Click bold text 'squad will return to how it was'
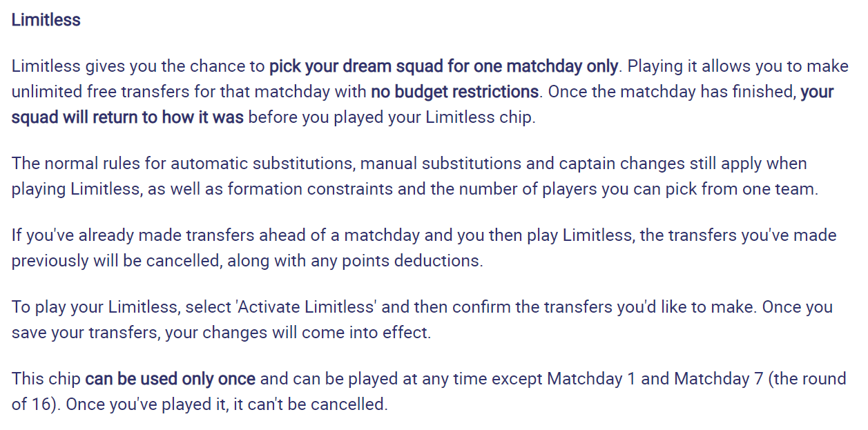Viewport: 868px width, 430px height. pos(128,117)
